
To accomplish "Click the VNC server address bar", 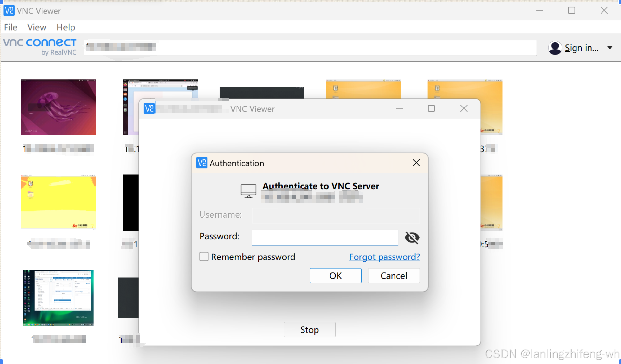I will (x=310, y=48).
